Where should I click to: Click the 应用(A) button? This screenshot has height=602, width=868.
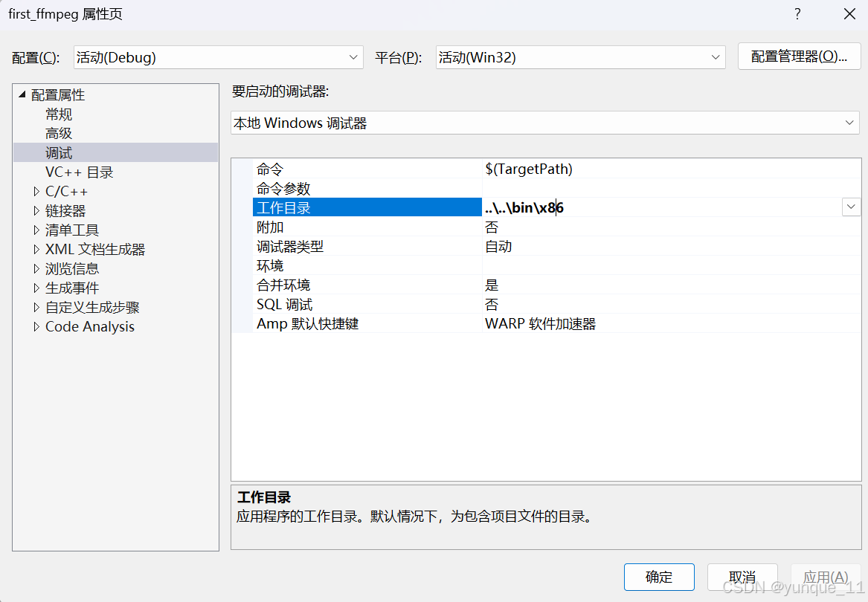click(826, 577)
